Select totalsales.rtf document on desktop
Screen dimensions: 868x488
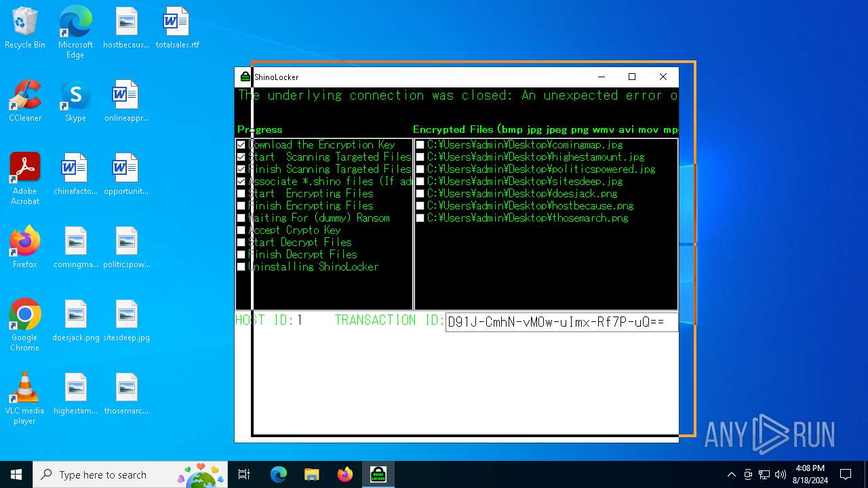pos(177,28)
